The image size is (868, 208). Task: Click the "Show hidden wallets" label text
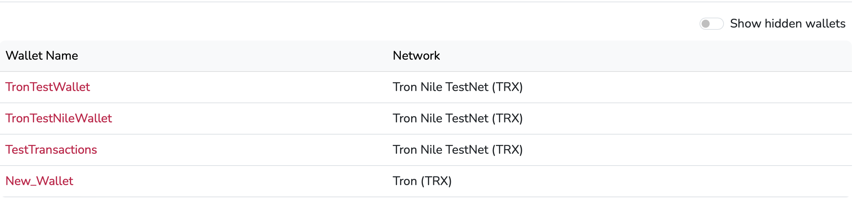787,24
